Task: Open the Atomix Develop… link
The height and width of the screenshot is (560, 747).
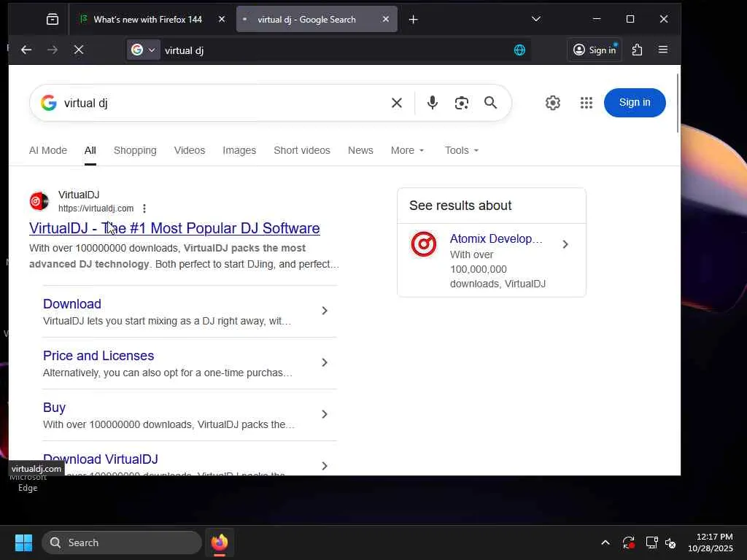Action: (496, 238)
